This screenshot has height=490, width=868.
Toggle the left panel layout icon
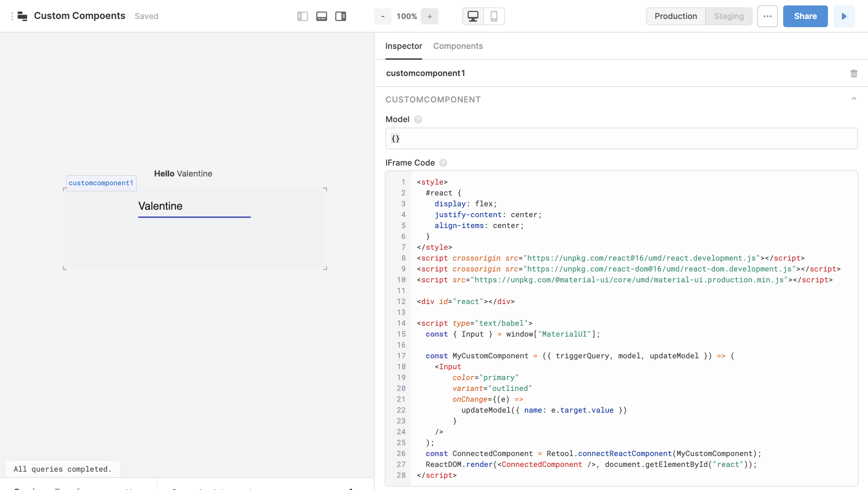click(x=302, y=16)
